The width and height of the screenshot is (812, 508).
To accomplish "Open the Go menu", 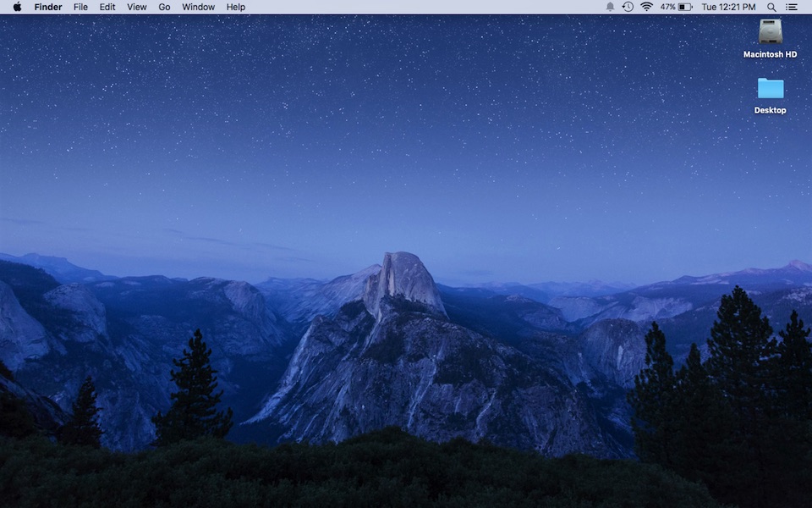I will coord(164,7).
